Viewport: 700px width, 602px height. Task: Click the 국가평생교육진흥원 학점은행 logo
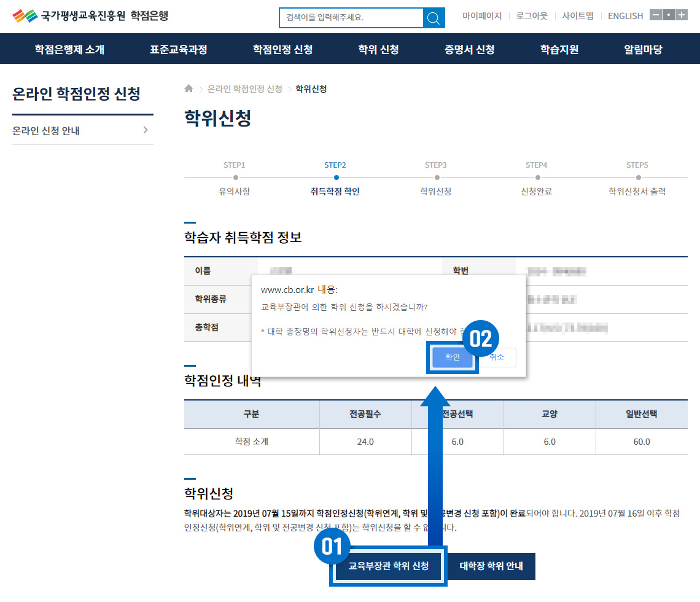point(90,16)
